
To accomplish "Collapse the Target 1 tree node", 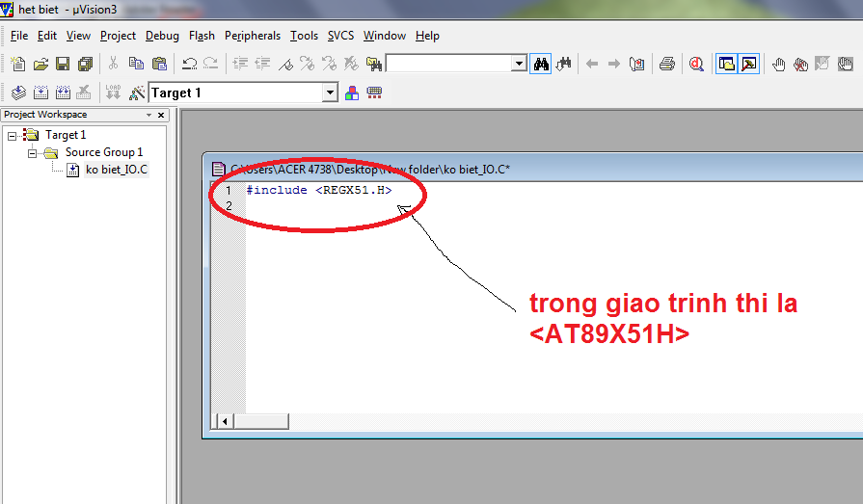I will pos(13,136).
